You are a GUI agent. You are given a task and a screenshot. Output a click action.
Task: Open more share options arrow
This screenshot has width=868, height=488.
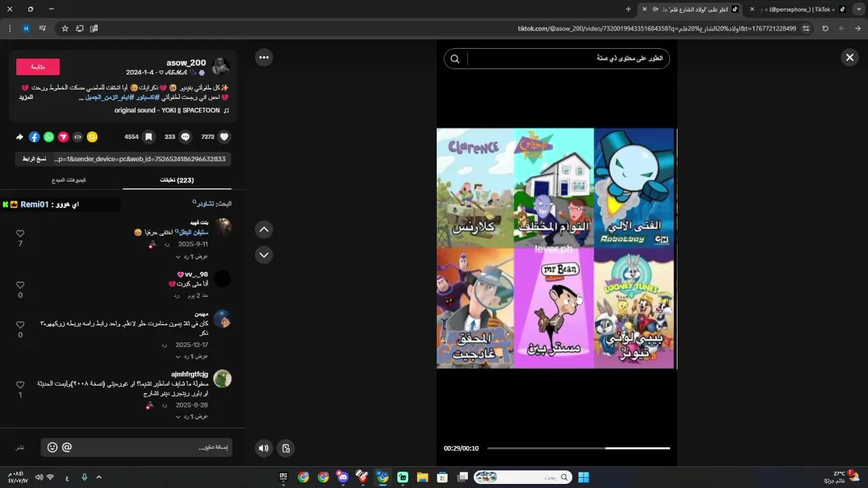click(20, 137)
